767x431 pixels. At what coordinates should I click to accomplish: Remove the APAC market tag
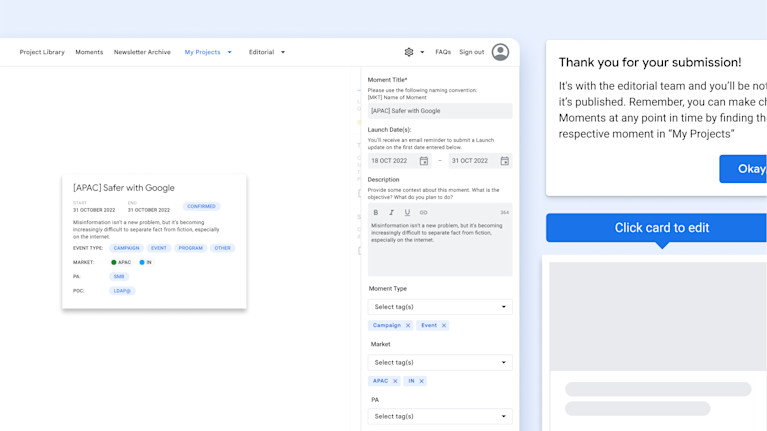click(x=395, y=381)
